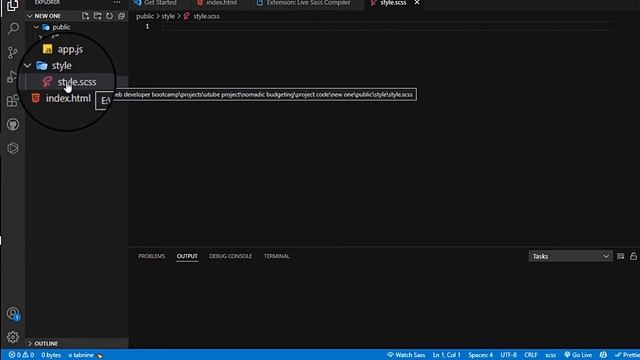The image size is (640, 360).
Task: Open the Extensions view
Action: 12,100
